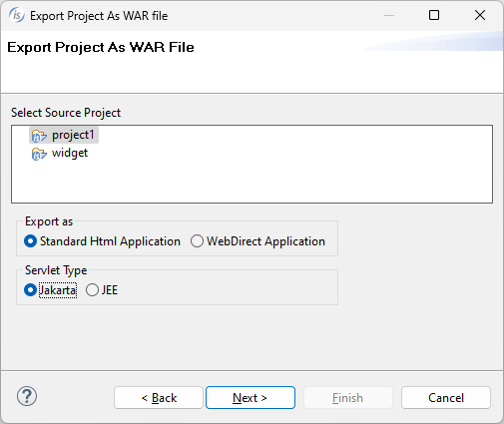This screenshot has height=424, width=504.
Task: Go to the next wizard page
Action: [x=251, y=397]
